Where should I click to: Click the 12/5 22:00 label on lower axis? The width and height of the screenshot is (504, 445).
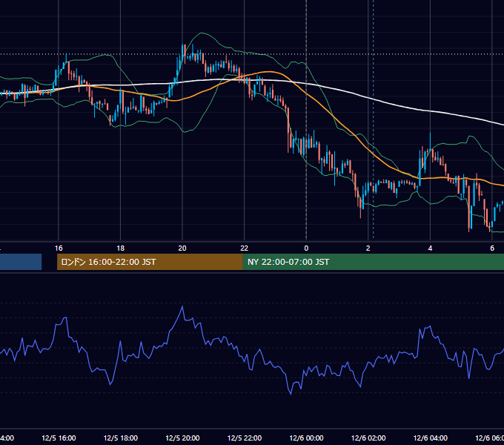pyautogui.click(x=245, y=438)
